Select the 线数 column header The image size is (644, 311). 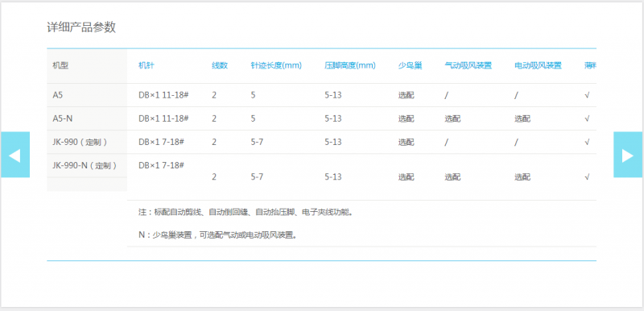tap(220, 66)
